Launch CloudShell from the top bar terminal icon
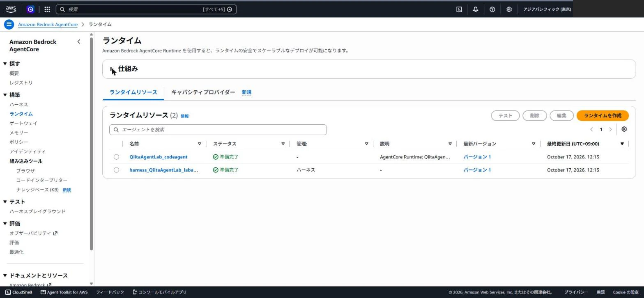The image size is (644, 298). point(459,9)
